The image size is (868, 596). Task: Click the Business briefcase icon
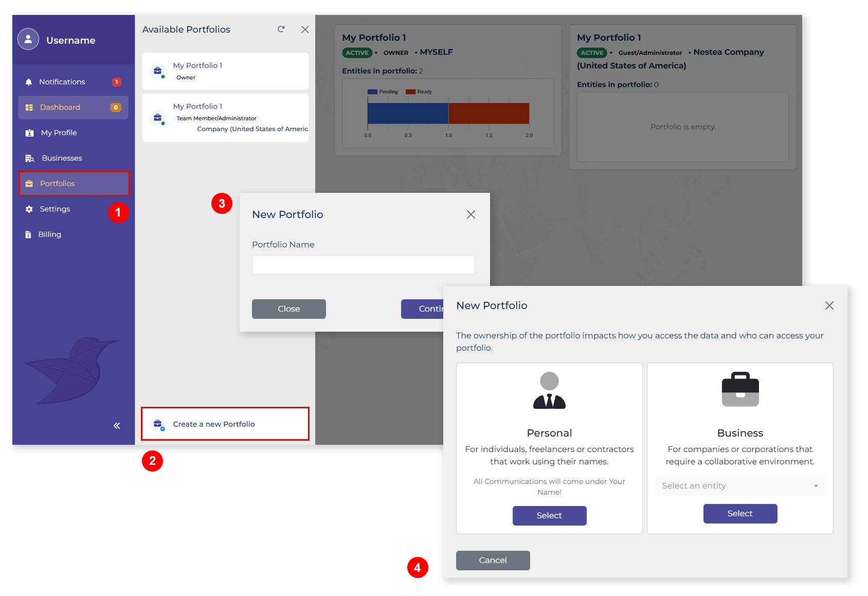click(x=740, y=389)
